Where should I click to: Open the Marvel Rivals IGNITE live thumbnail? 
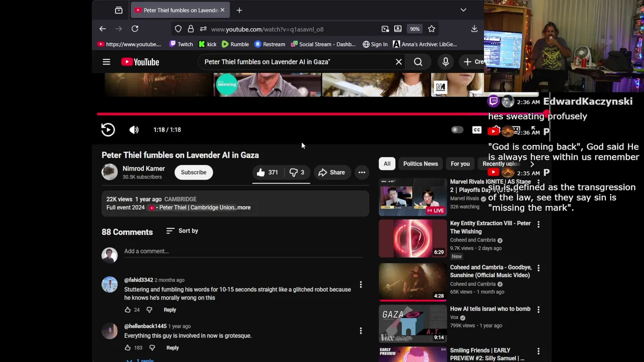pos(413,197)
